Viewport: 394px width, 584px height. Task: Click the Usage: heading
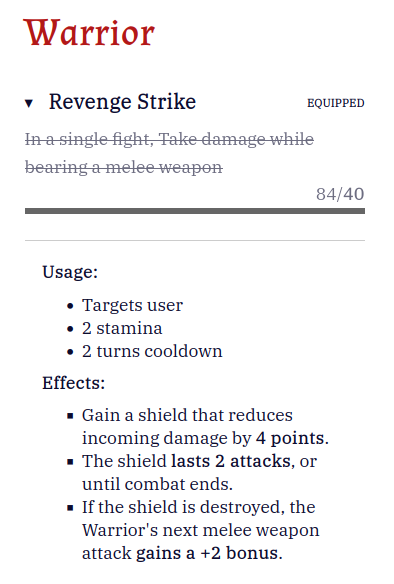pos(70,272)
